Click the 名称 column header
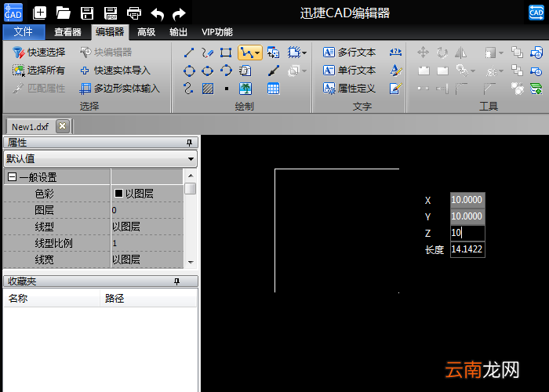Viewport: 549px width, 392px height. tap(52, 299)
